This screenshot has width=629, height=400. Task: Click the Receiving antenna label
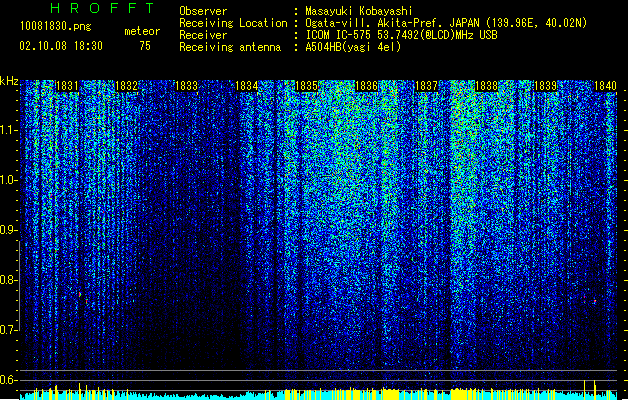pos(230,47)
